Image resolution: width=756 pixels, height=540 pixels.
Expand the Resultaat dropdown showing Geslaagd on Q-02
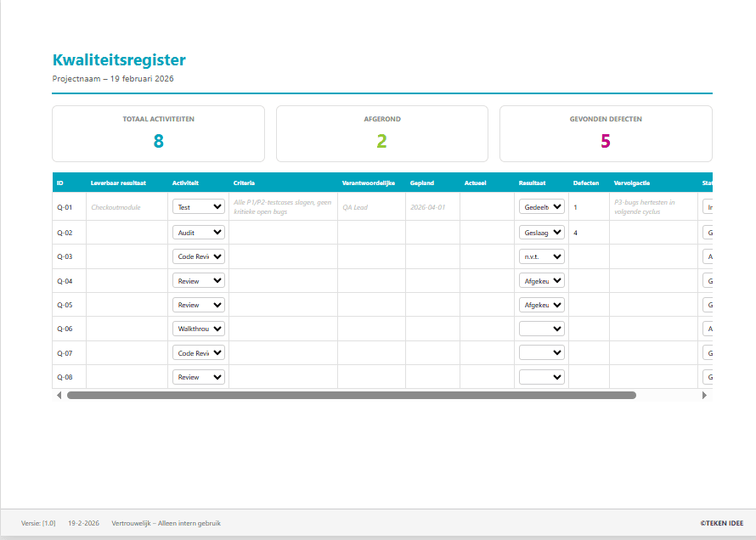(x=541, y=231)
